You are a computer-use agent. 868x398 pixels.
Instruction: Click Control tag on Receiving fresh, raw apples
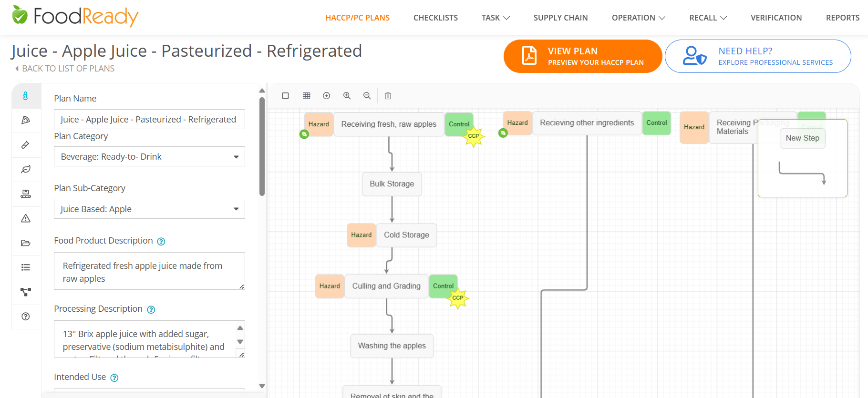coord(459,124)
